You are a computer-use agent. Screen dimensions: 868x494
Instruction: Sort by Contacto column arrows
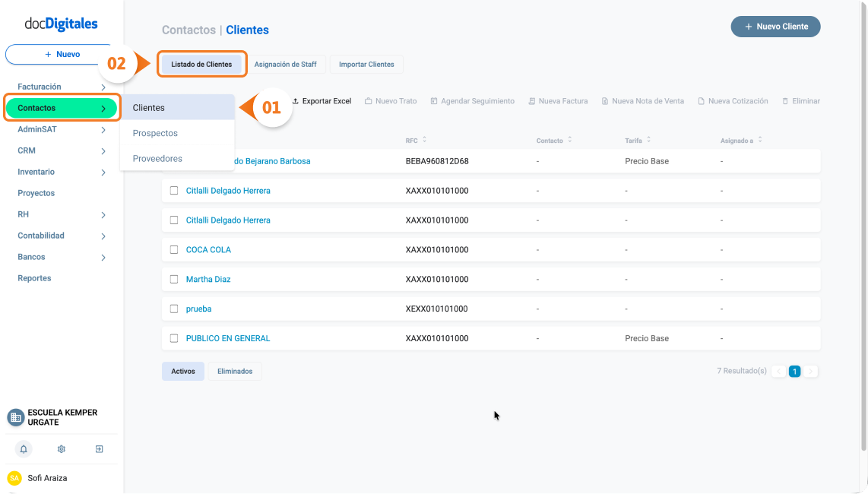click(x=569, y=140)
